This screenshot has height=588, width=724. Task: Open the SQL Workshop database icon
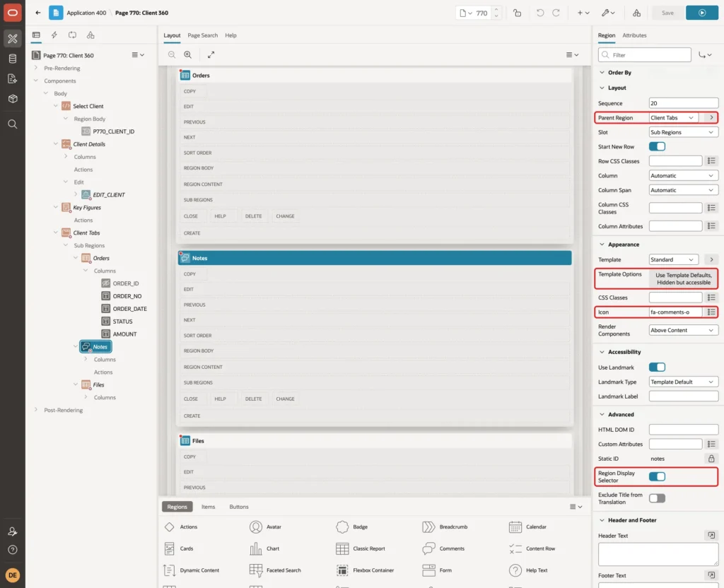pos(13,59)
